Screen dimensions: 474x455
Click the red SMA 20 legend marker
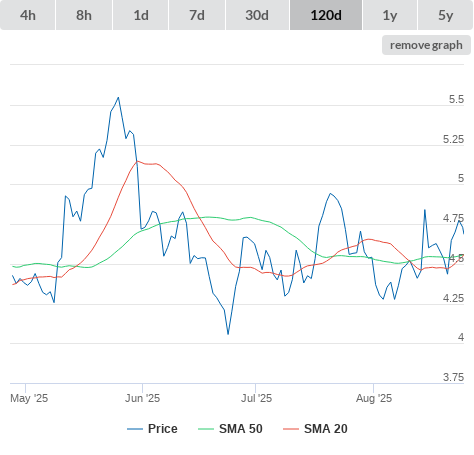coord(291,429)
